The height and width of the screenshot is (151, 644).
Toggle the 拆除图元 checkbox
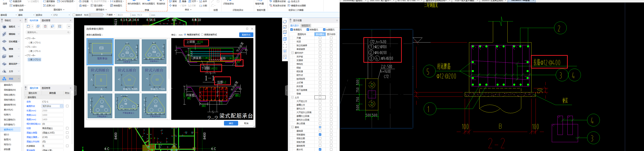[x=308, y=30]
